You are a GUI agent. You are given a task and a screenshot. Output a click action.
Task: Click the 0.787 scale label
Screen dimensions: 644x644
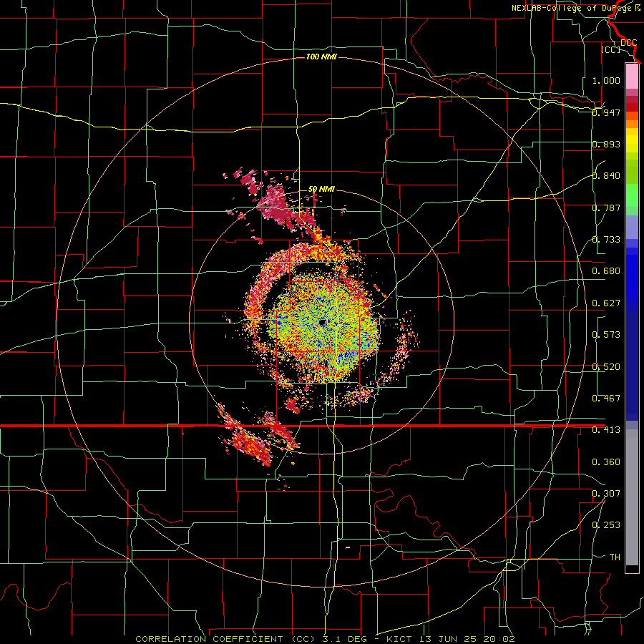(x=606, y=208)
